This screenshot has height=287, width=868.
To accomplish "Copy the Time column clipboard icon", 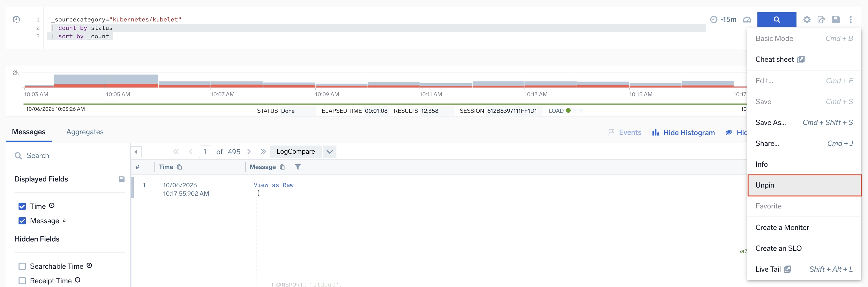I will tap(180, 167).
